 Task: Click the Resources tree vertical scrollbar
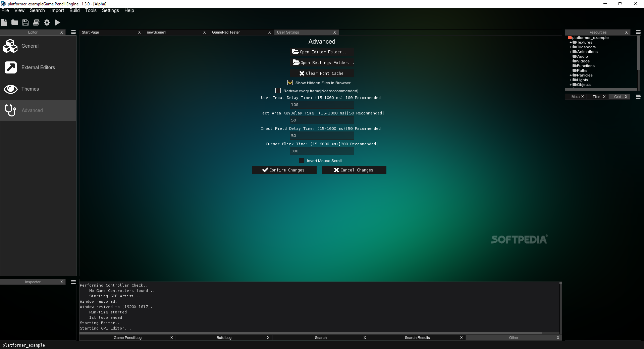point(638,53)
